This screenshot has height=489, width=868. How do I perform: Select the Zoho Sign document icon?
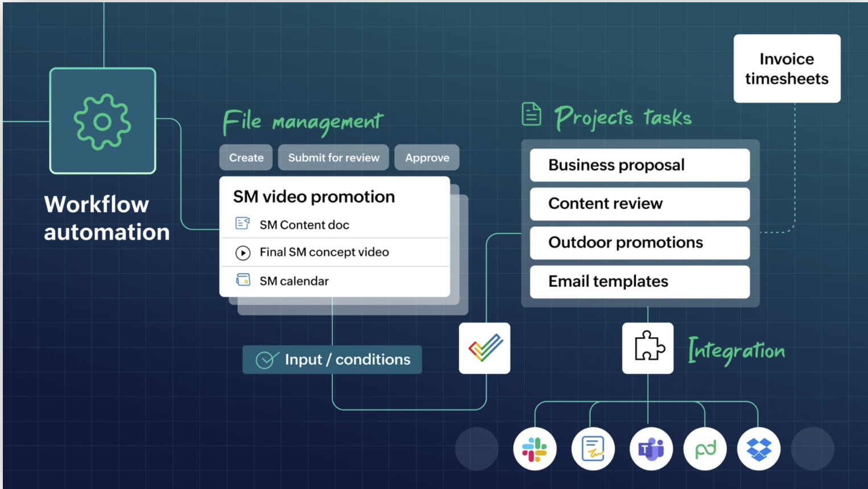pyautogui.click(x=593, y=449)
